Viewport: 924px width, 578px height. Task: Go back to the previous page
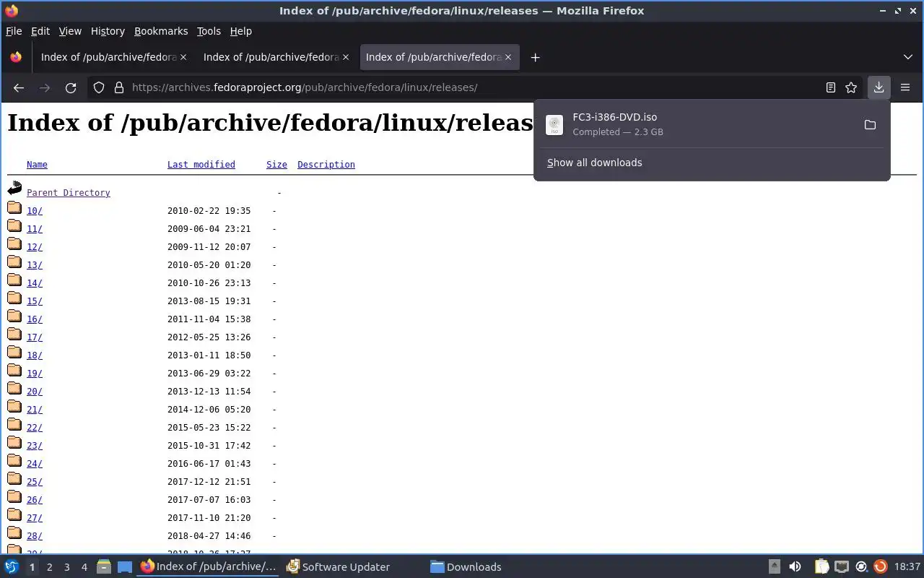(x=19, y=87)
